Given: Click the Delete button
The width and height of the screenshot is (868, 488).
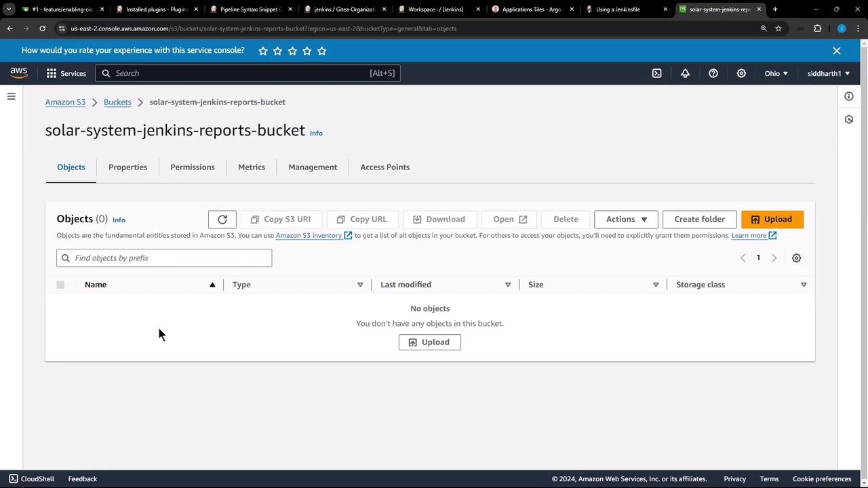Looking at the screenshot, I should 566,220.
